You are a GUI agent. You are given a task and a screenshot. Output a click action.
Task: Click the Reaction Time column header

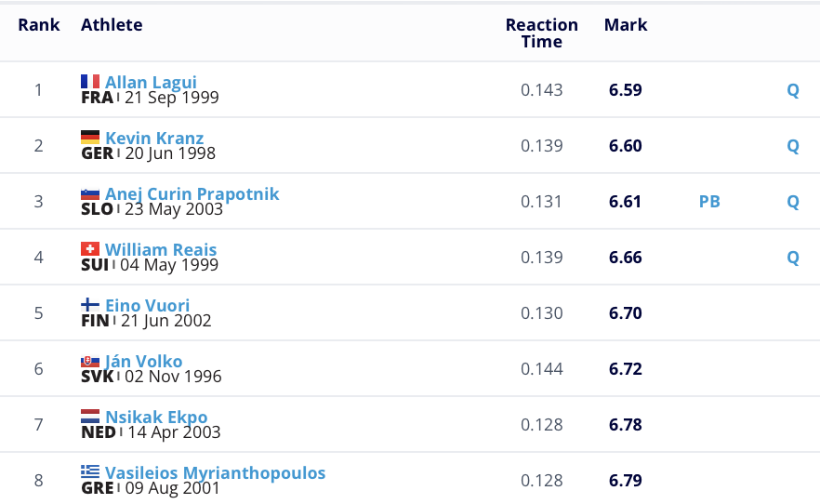click(542, 33)
